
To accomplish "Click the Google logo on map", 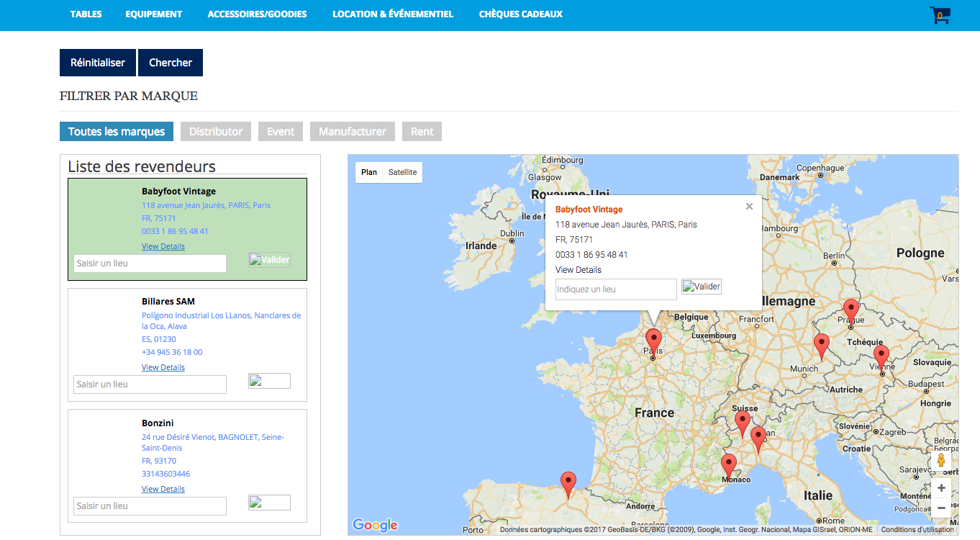I will pyautogui.click(x=375, y=525).
